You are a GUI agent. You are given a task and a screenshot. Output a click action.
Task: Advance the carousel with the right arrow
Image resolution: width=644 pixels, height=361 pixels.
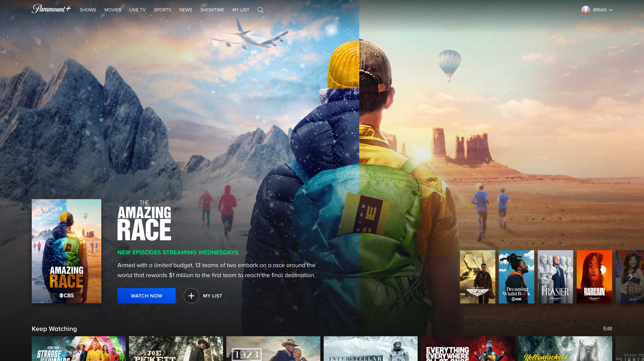[630, 277]
